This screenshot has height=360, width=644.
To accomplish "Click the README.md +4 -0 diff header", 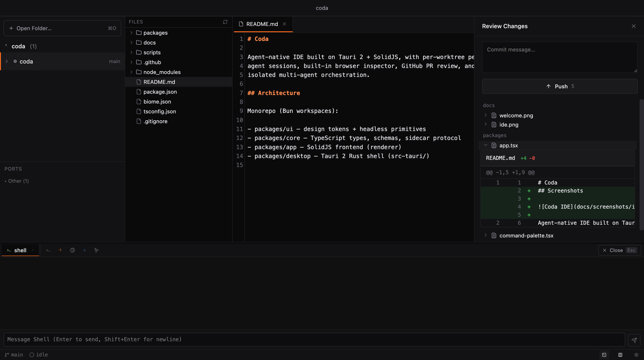I will pyautogui.click(x=557, y=158).
